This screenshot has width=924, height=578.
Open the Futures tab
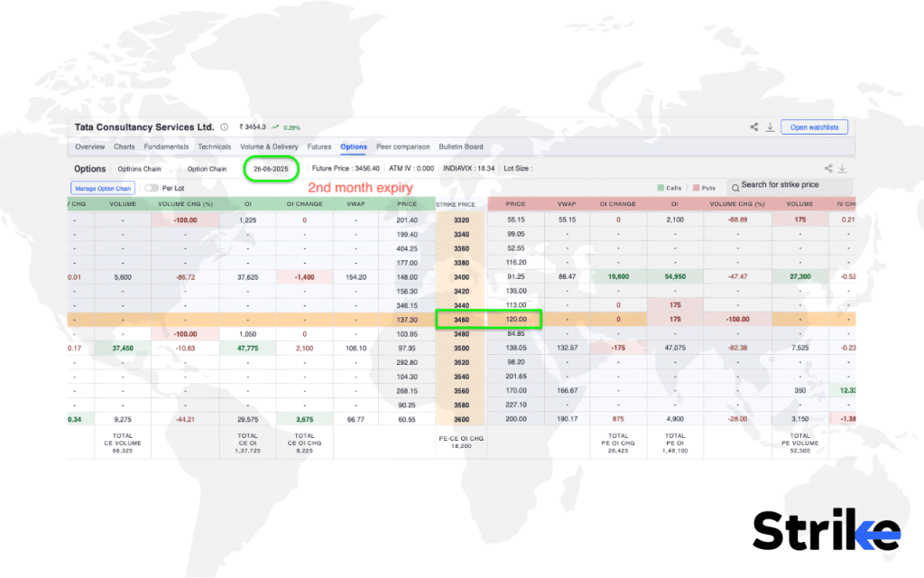319,147
